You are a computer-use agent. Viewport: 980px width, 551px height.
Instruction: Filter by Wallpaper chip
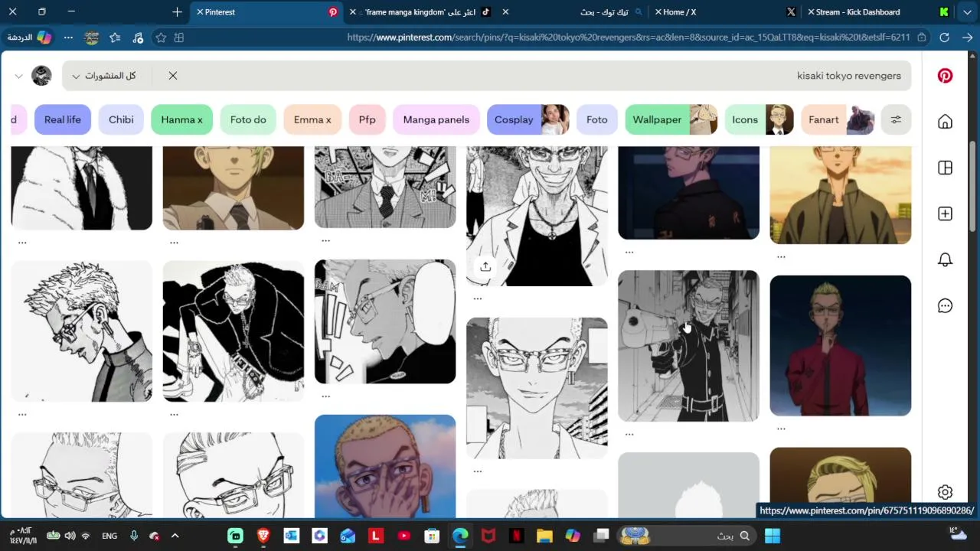point(671,119)
